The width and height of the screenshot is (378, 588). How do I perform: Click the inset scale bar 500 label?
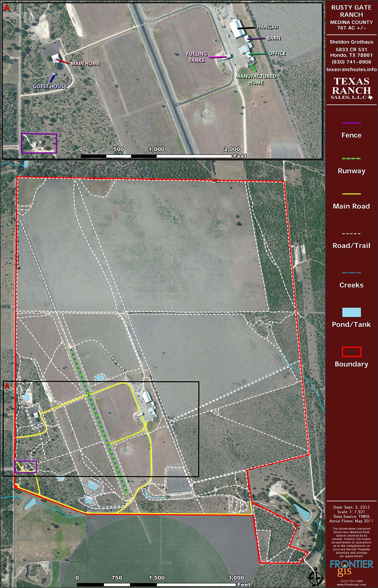pos(118,149)
